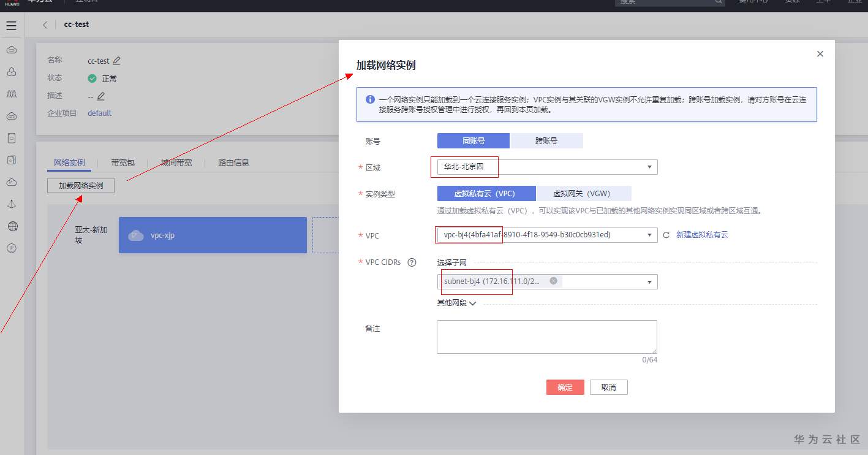Image resolution: width=868 pixels, height=455 pixels.
Task: Confirm with the 确定 button
Action: (x=565, y=387)
